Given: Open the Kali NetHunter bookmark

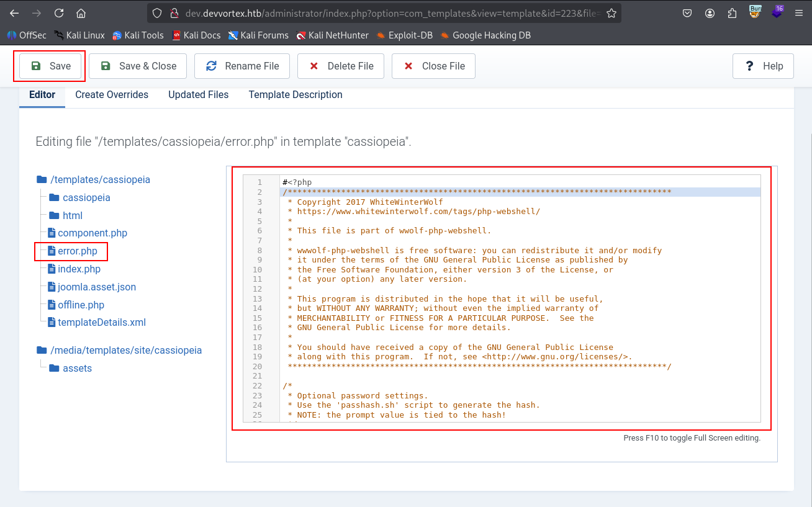Looking at the screenshot, I should coord(332,35).
